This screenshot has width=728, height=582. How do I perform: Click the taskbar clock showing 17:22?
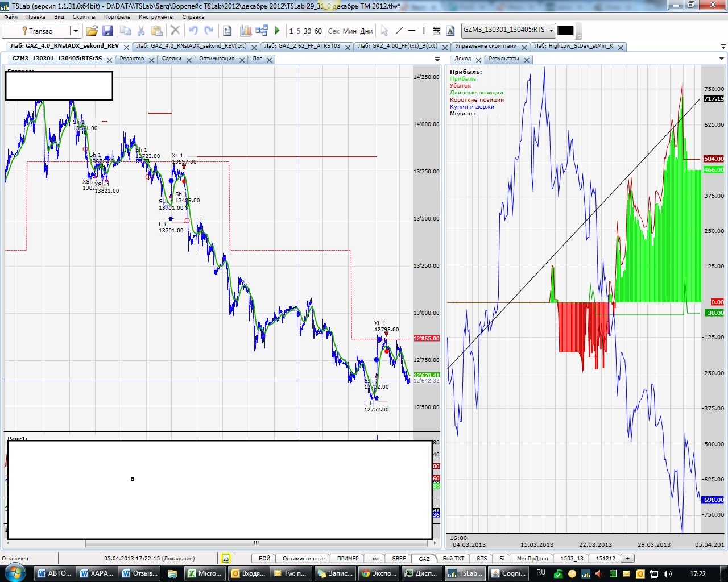pos(698,573)
